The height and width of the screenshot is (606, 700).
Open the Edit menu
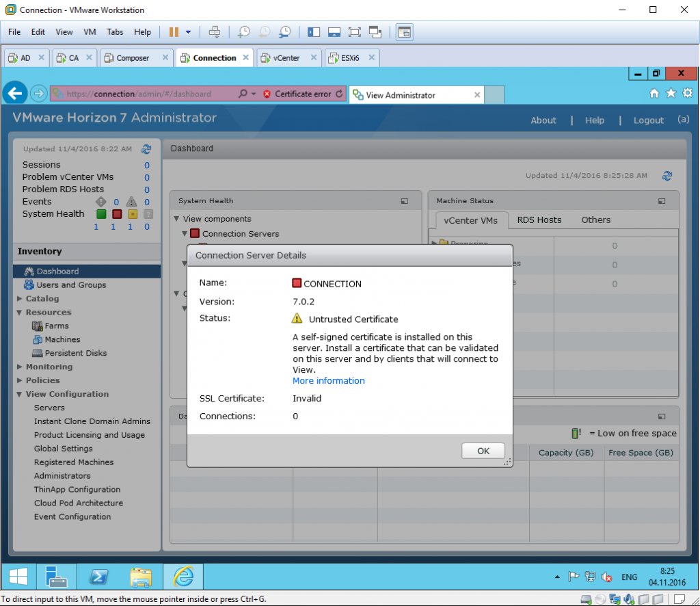(38, 31)
